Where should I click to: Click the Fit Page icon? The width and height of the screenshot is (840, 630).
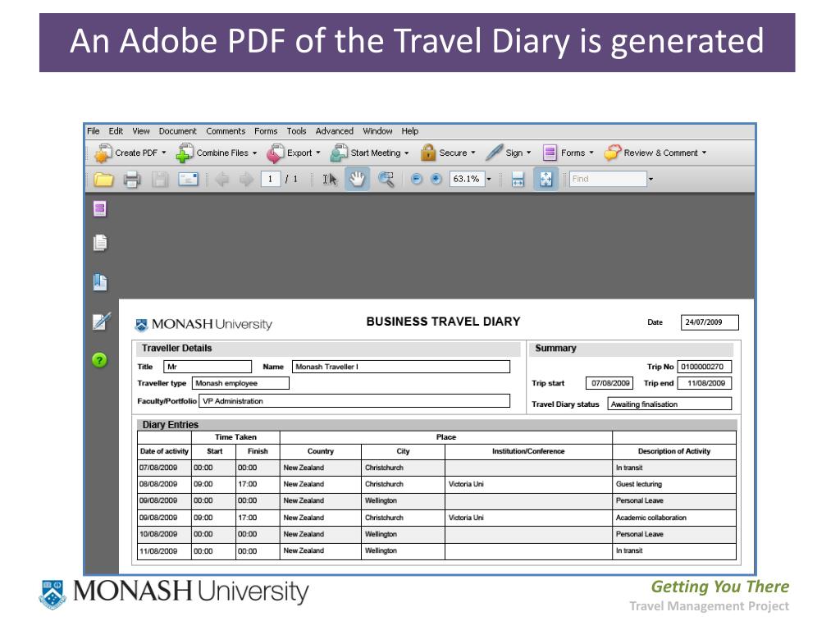tap(546, 180)
